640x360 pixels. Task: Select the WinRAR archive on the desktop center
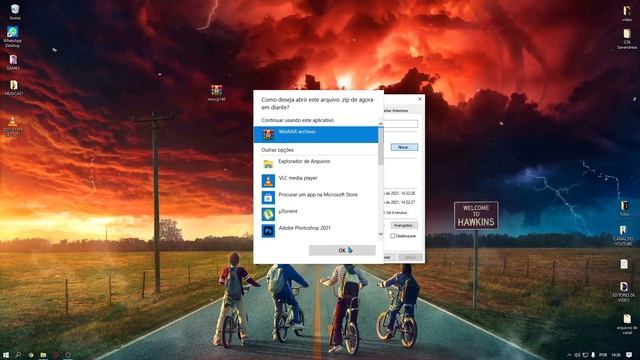216,93
